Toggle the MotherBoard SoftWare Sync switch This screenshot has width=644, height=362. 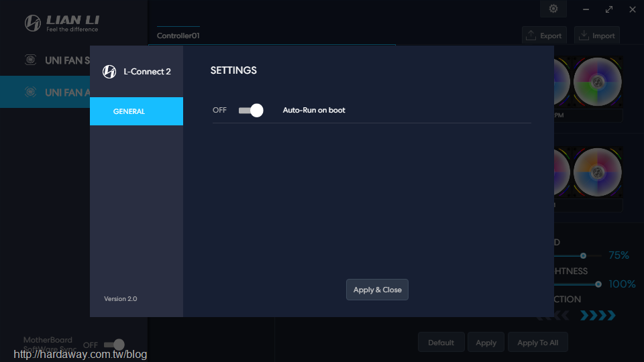click(114, 345)
